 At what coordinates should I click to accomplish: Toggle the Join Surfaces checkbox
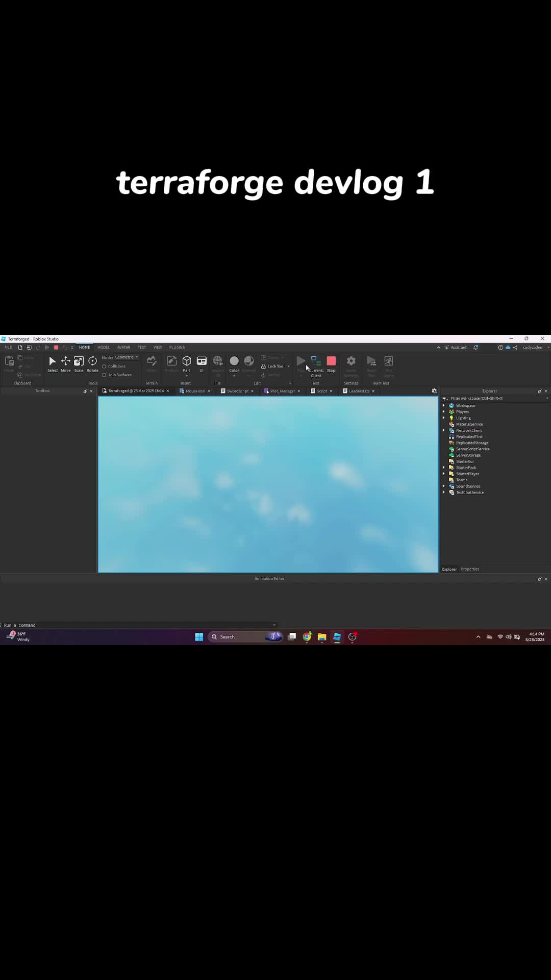[104, 375]
